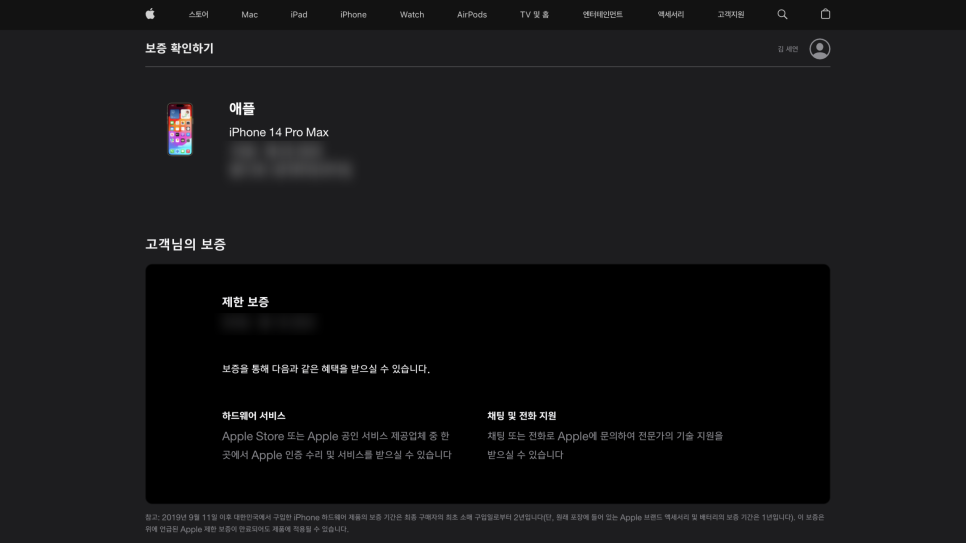
Task: Click the account name next to avatar
Action: click(787, 49)
